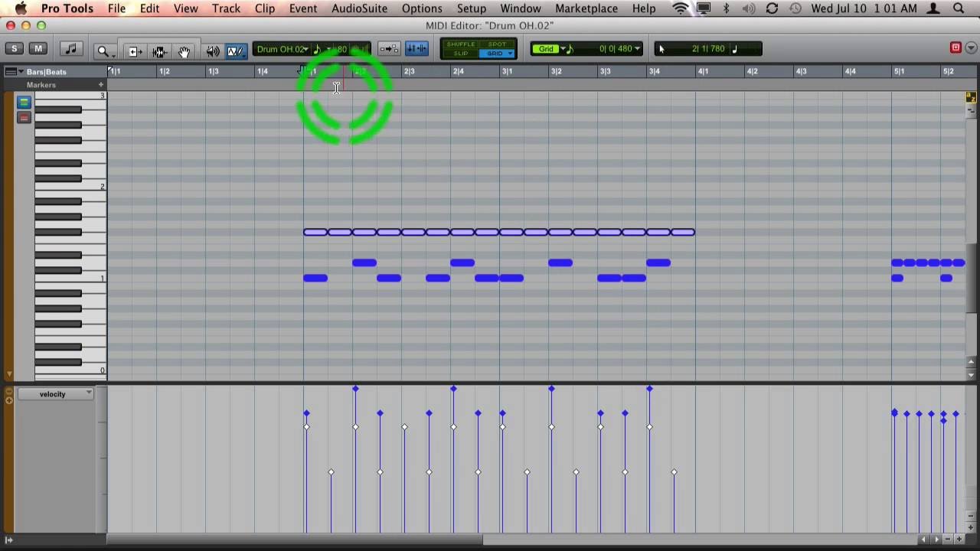Collapse lanes with the triangle below the keyboard

tap(9, 375)
